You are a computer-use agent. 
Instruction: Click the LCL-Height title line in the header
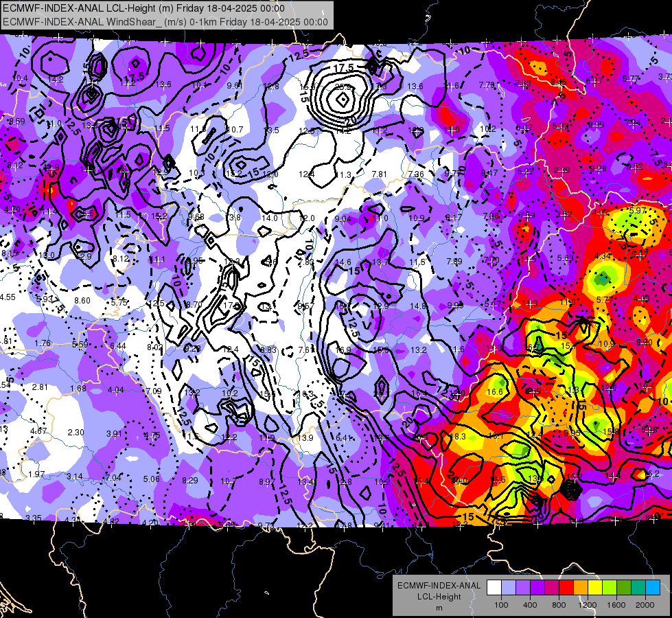pyautogui.click(x=143, y=8)
